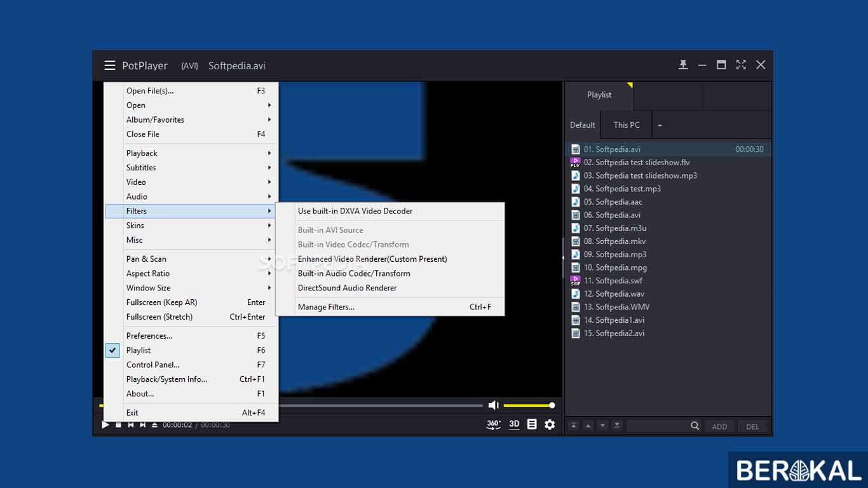Open a new playlist with the + tab
Viewport: 868px width, 488px height.
[x=660, y=125]
